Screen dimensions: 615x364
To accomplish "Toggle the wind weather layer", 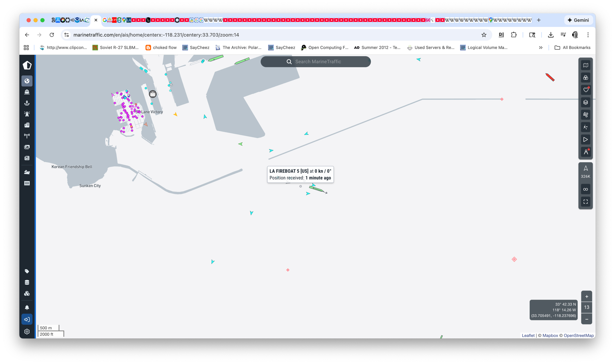I will 585,115.
